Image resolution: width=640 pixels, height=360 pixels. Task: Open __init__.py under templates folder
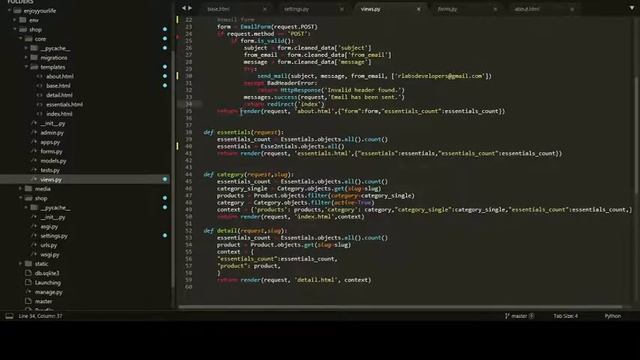[53, 123]
